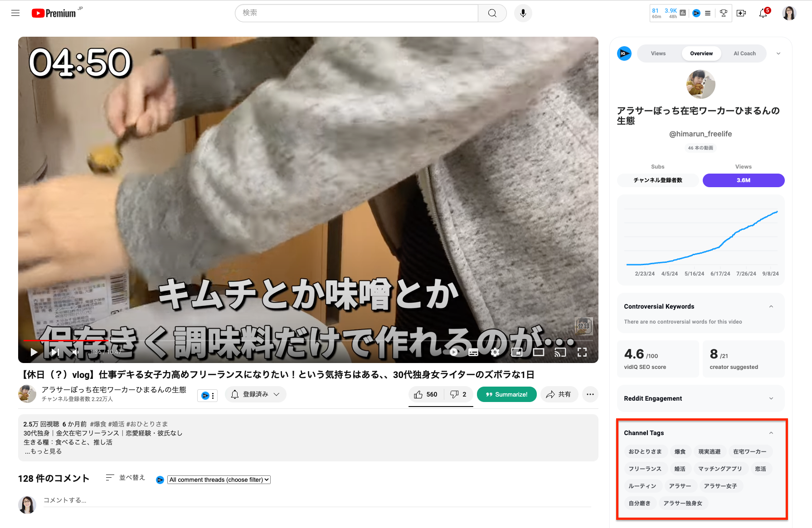Click the 登録 watermark in the video

pos(583,326)
